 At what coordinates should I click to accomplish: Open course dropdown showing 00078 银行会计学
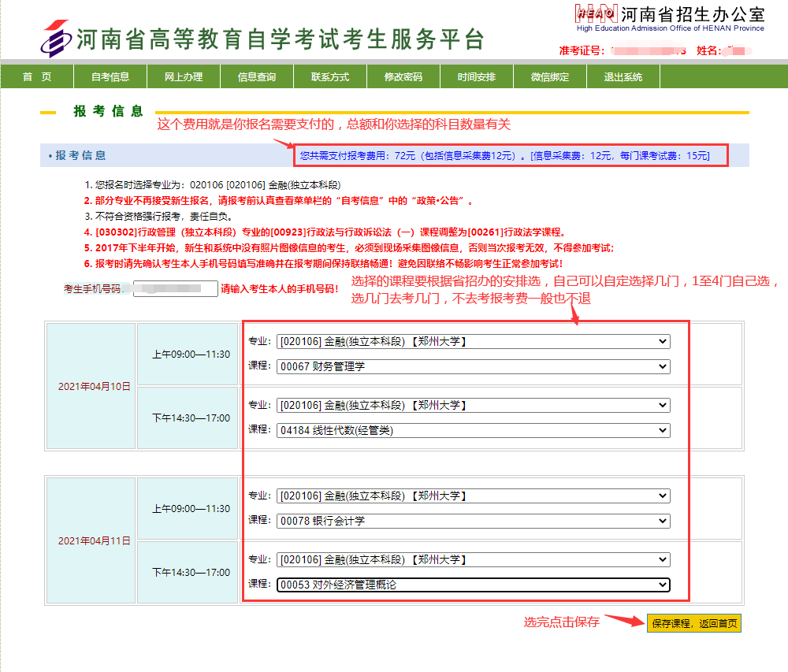tap(473, 521)
